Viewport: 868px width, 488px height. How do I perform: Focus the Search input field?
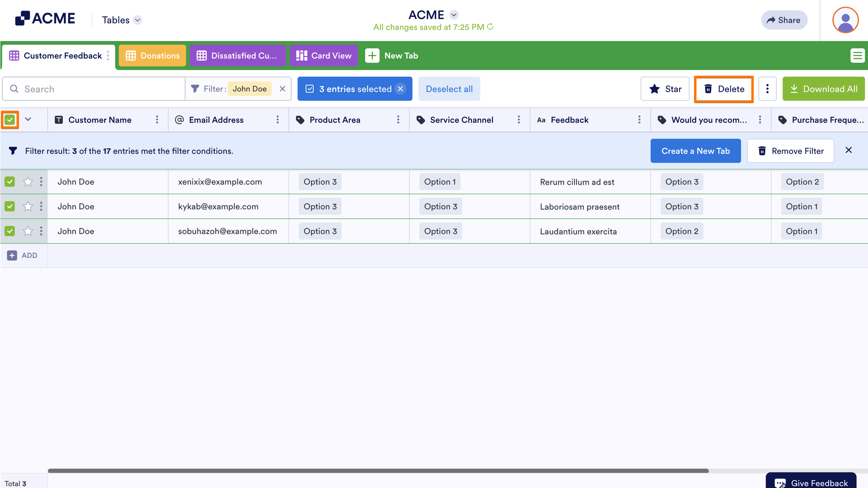click(94, 89)
